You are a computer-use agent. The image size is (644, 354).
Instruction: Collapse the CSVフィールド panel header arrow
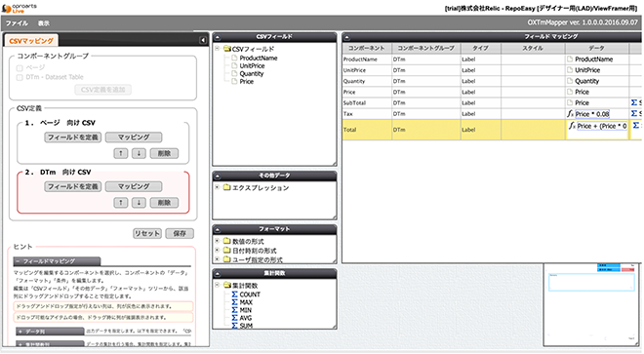coord(218,37)
